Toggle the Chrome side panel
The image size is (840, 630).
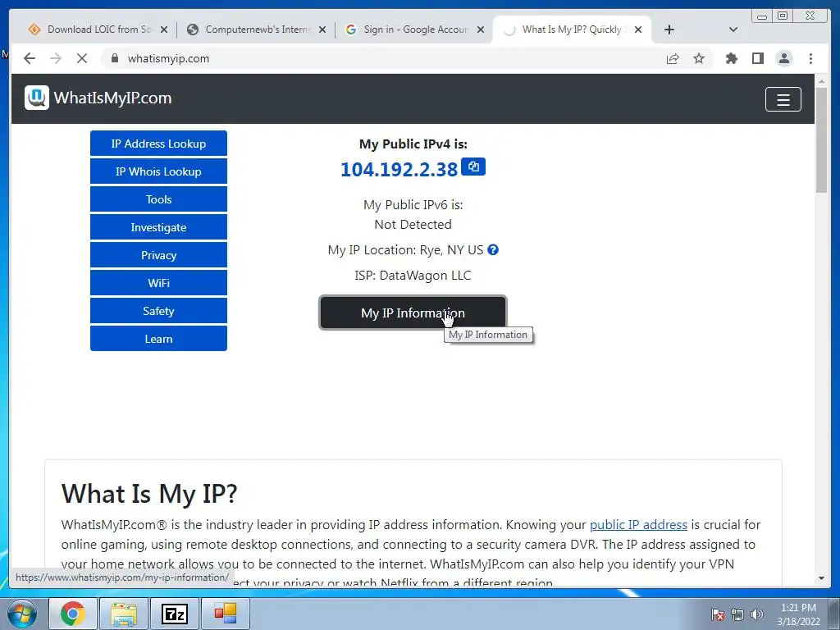757,58
